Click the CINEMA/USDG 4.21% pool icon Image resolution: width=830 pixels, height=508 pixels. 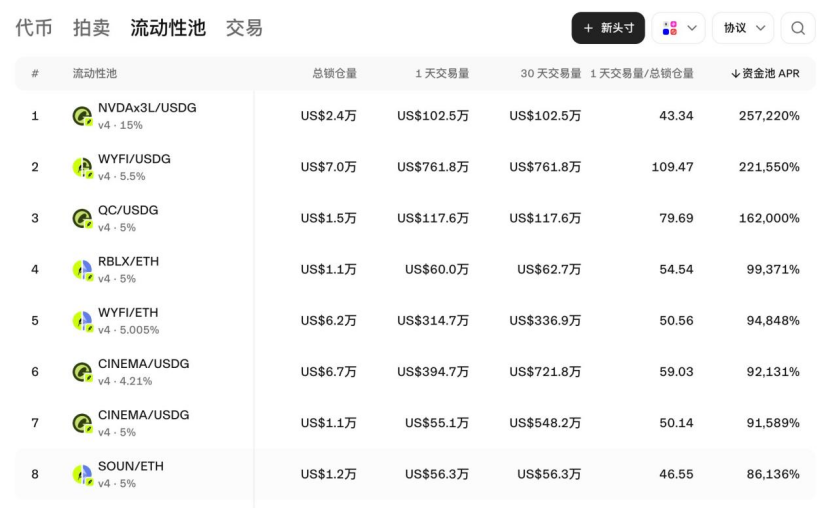point(83,372)
